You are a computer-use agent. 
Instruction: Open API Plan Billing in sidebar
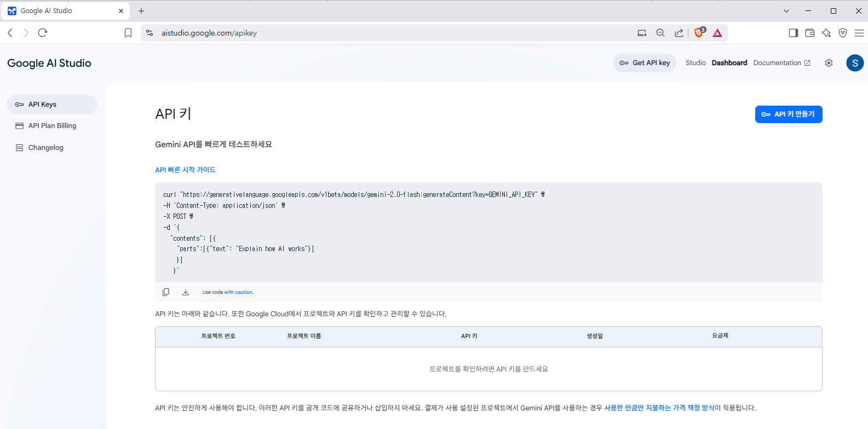point(52,126)
